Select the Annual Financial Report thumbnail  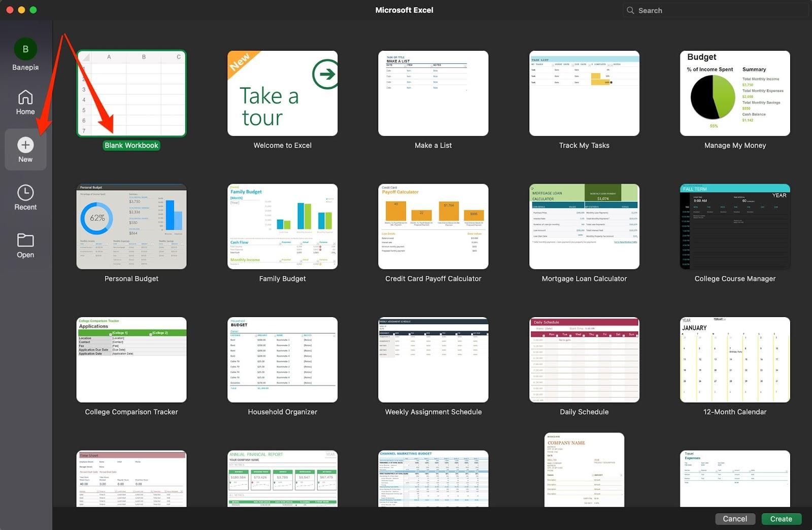283,479
